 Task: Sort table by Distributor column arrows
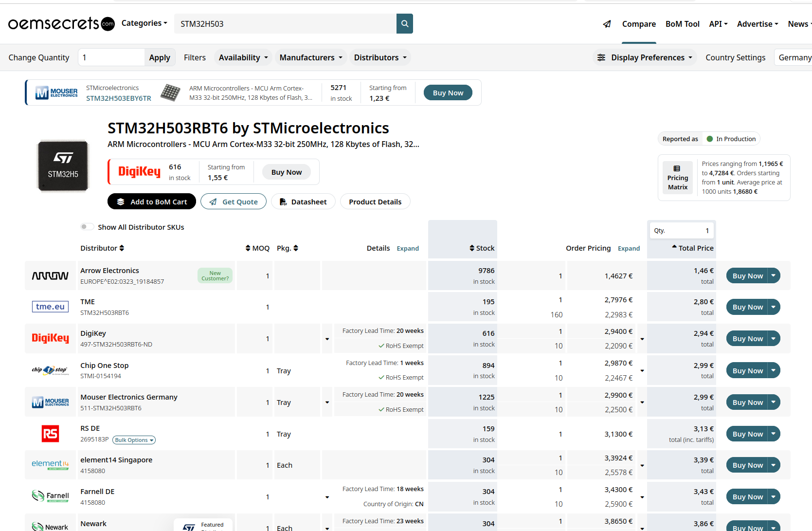(x=122, y=248)
